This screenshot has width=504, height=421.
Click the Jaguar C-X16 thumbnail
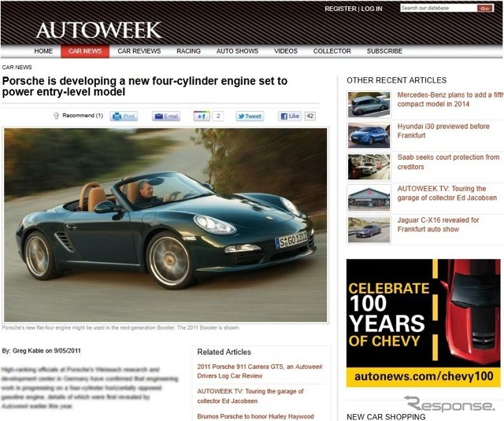(x=369, y=229)
